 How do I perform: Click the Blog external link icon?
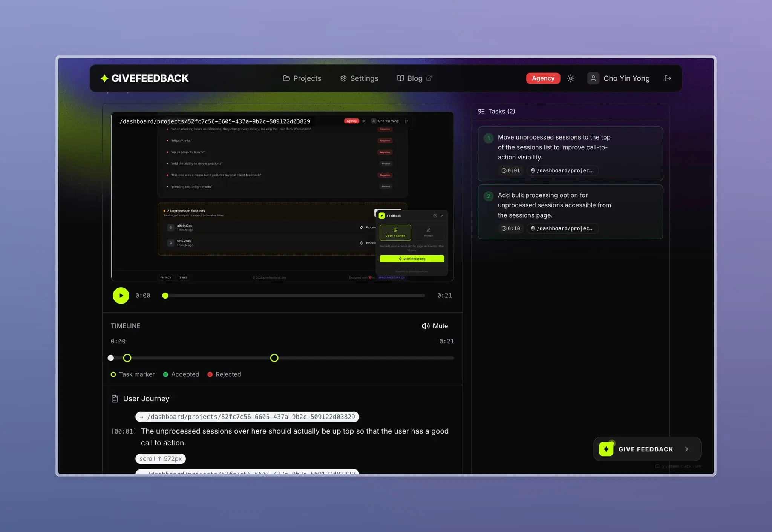pyautogui.click(x=429, y=78)
